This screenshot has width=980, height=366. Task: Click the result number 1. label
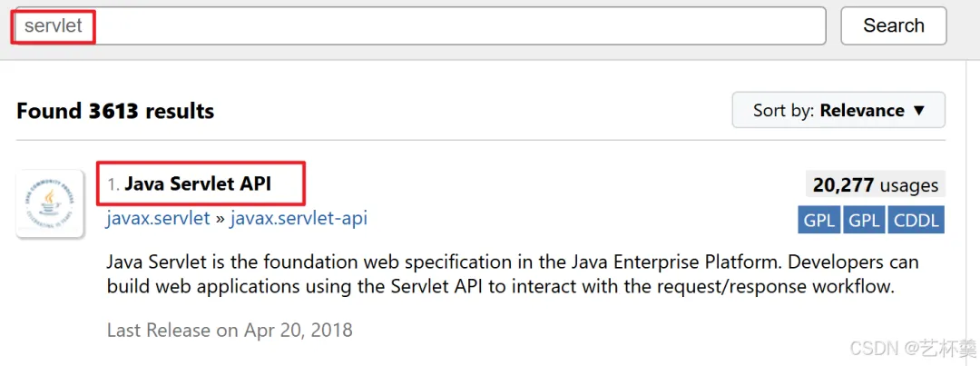click(113, 184)
